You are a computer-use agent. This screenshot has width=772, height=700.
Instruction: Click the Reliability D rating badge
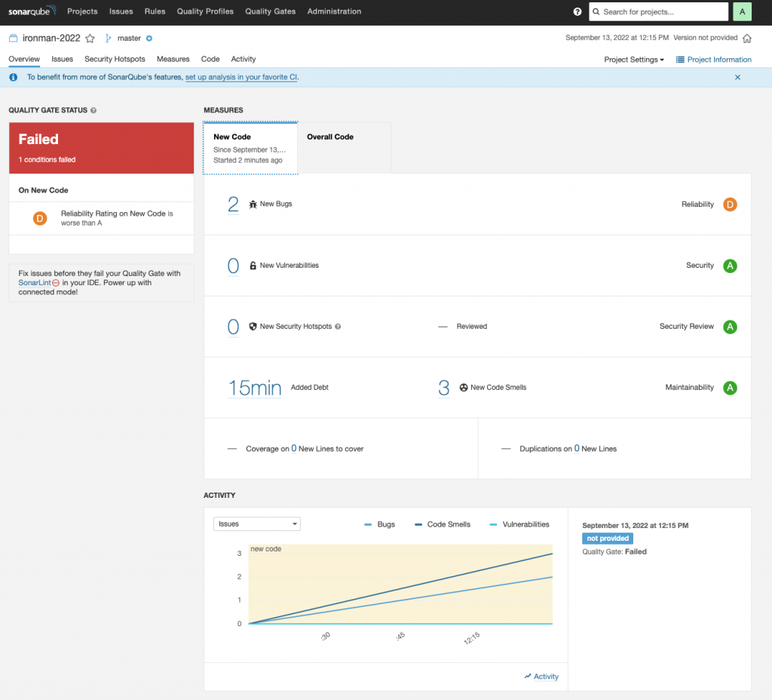coord(730,204)
